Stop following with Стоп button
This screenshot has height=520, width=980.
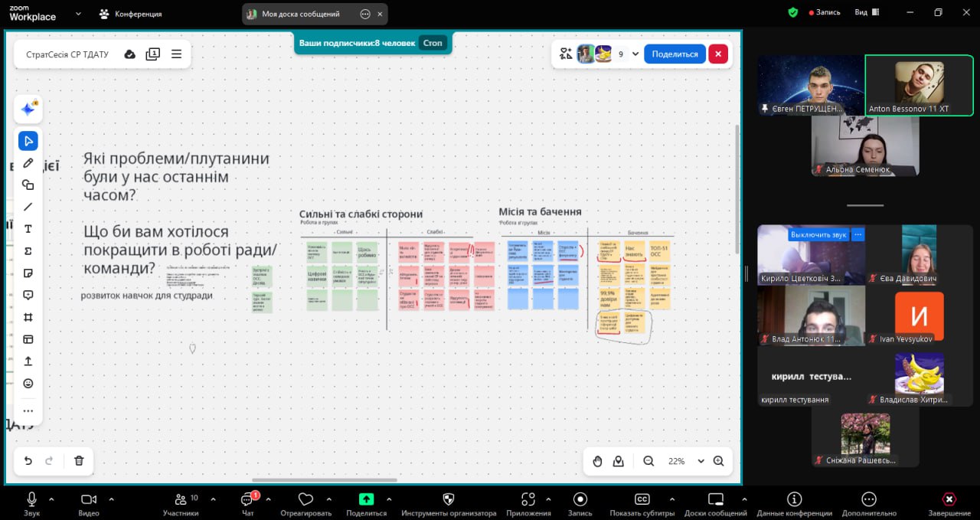click(x=433, y=43)
